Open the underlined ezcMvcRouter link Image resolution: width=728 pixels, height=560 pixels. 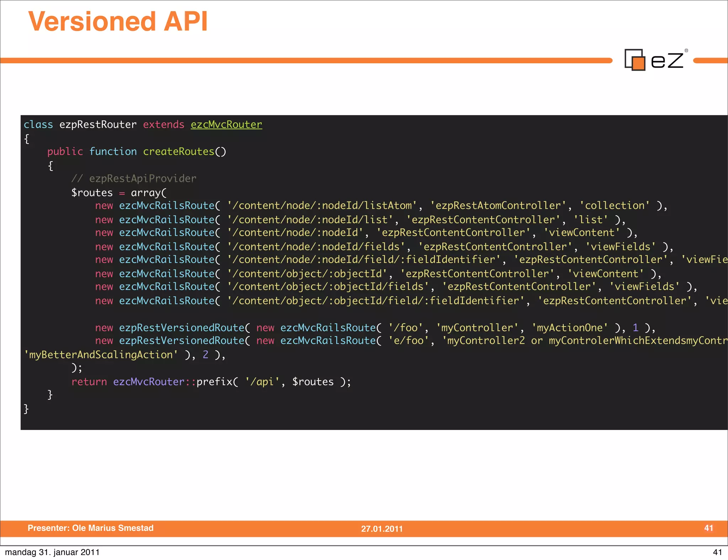226,124
